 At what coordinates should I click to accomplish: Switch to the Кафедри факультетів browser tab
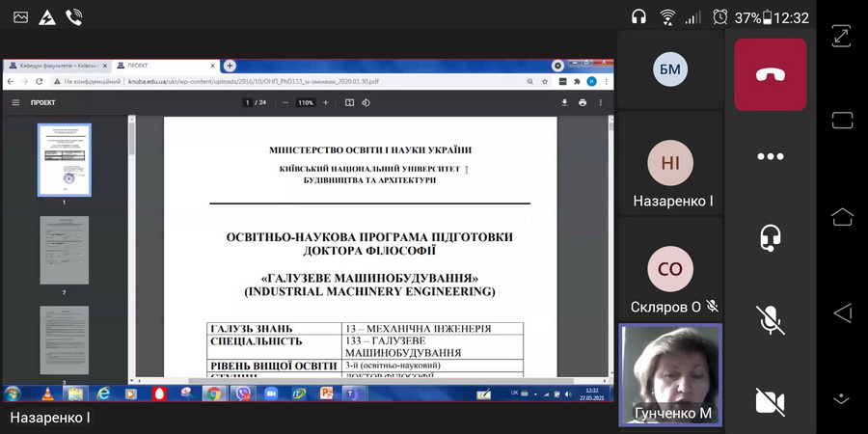[58, 66]
